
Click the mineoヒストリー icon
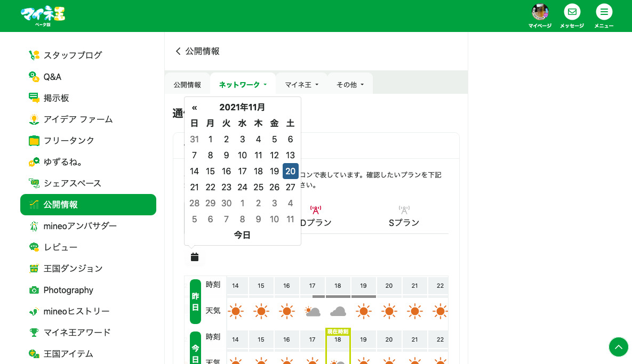coord(34,311)
